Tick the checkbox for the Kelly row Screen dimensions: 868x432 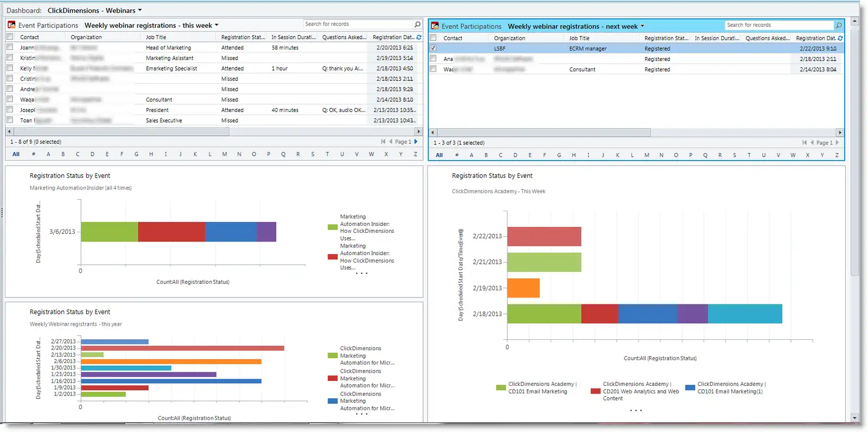point(10,68)
